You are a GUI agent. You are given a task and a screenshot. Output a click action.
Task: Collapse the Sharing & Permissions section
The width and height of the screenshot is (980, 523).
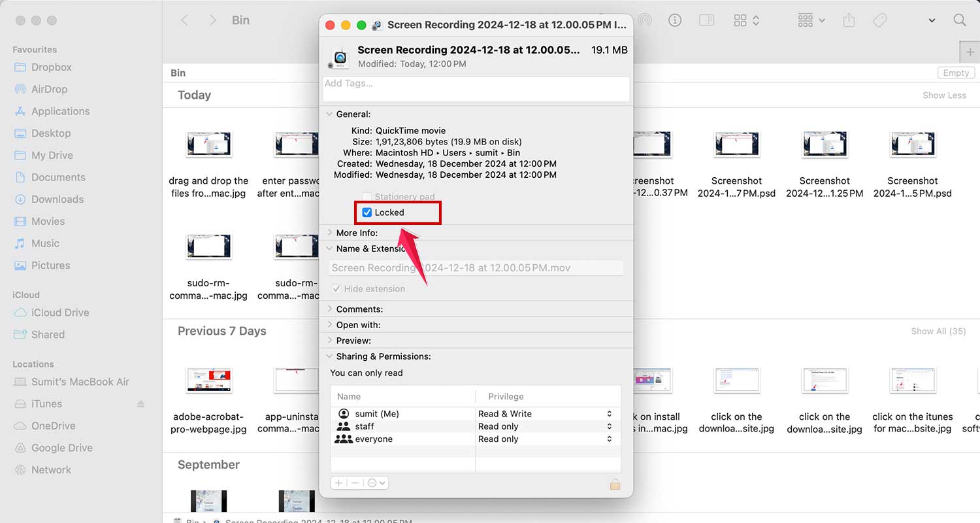(x=329, y=356)
